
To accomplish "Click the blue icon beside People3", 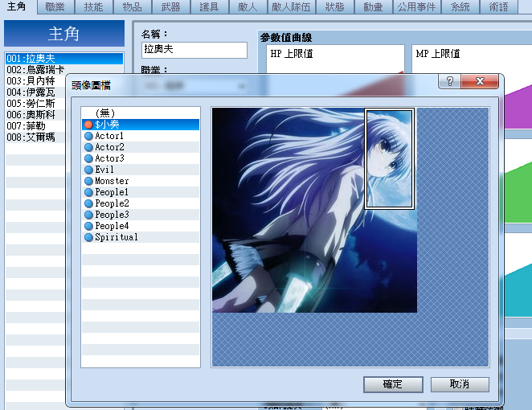I will point(88,215).
